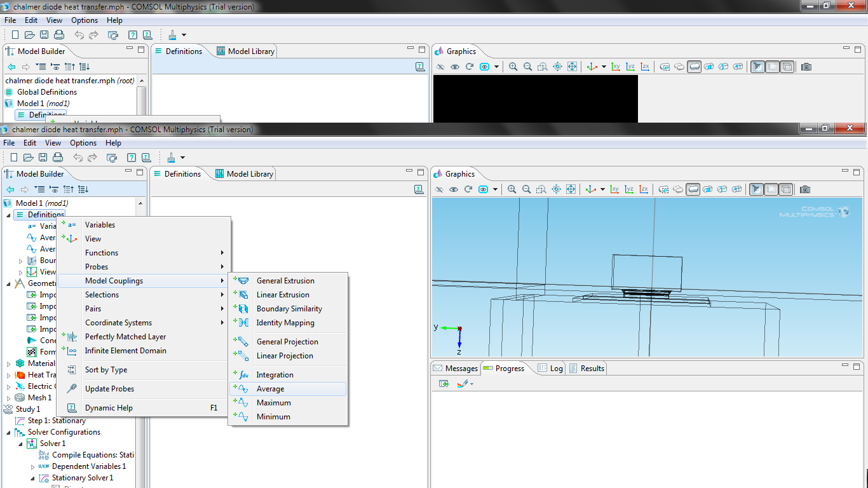This screenshot has width=868, height=488.
Task: Click New file icon in front window toolbar
Action: click(x=14, y=158)
